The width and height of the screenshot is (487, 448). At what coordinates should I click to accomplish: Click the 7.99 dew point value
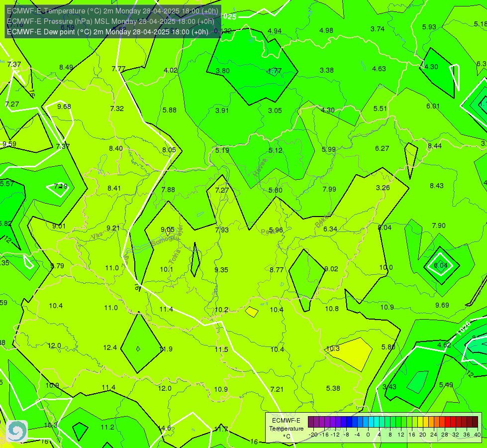[329, 189]
